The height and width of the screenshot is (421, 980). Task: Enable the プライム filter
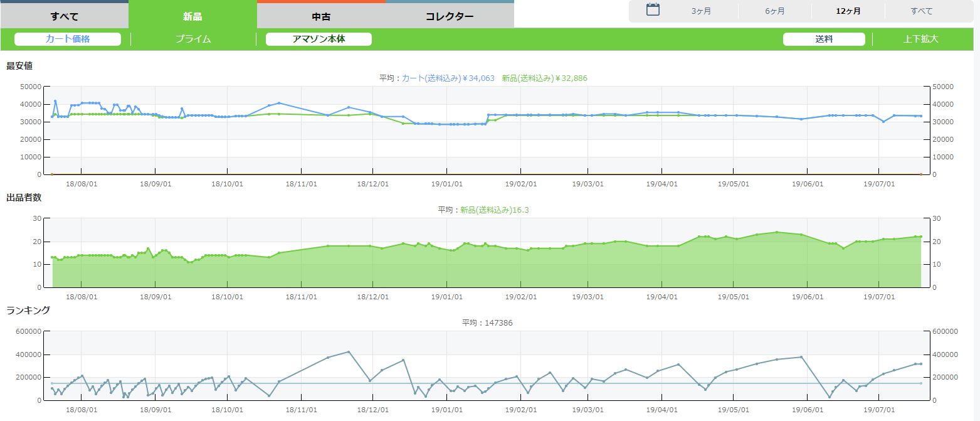[193, 39]
